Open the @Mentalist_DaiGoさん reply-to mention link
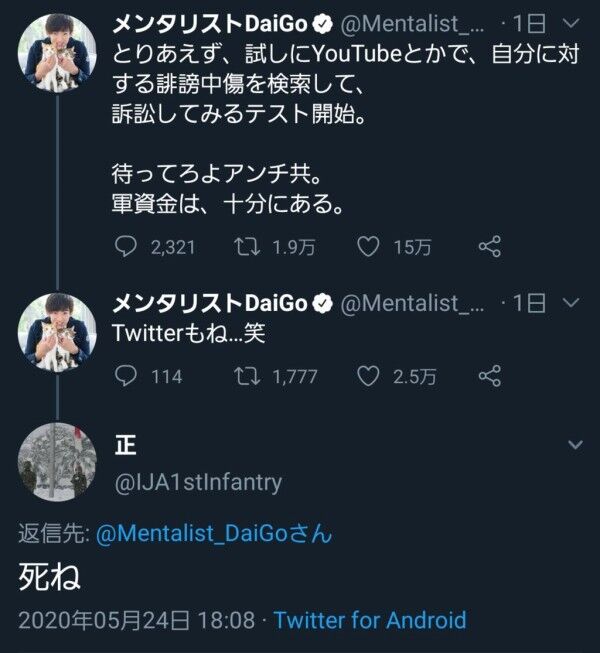 pos(213,534)
